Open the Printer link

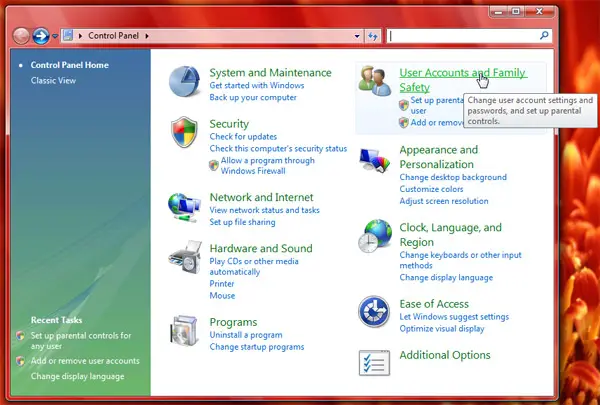click(x=222, y=284)
